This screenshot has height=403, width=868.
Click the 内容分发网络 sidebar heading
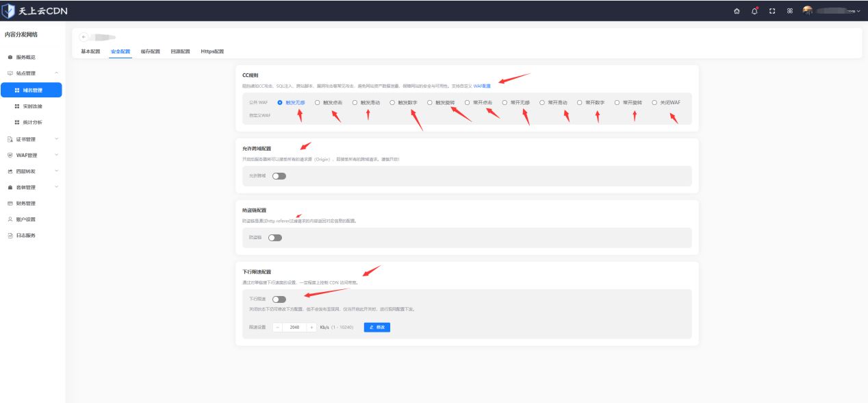coord(21,34)
